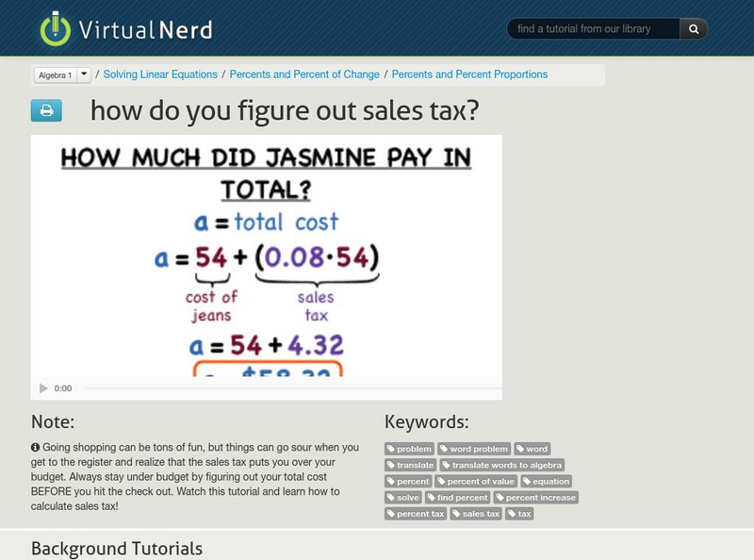This screenshot has height=560, width=754.
Task: Click the tag icon on the 'equation' keyword
Action: pos(525,481)
